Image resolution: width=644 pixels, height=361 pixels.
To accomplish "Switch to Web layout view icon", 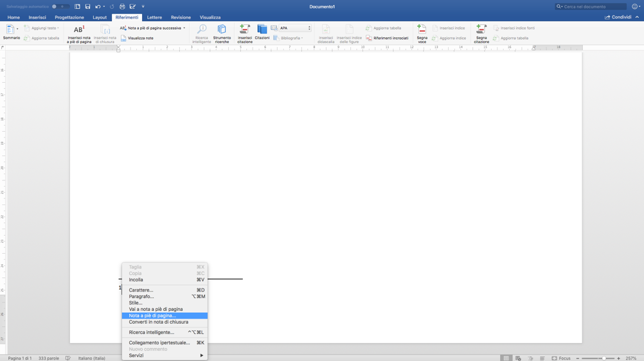I will 518,358.
